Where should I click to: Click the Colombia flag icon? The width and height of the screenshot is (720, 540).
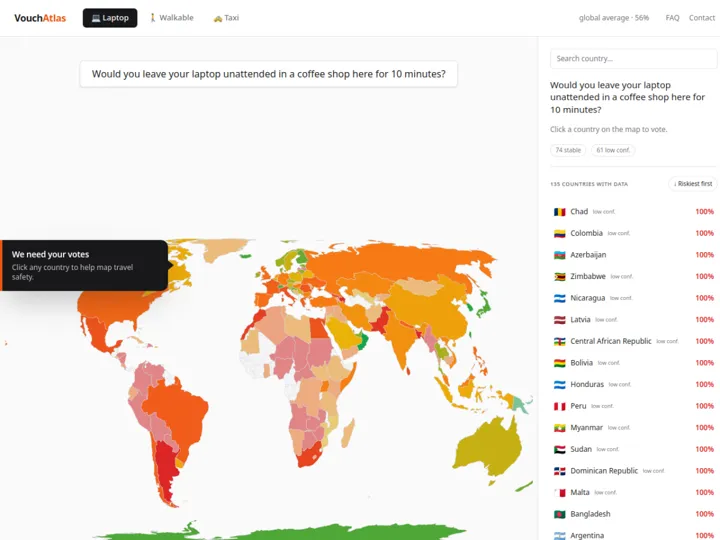click(x=559, y=233)
